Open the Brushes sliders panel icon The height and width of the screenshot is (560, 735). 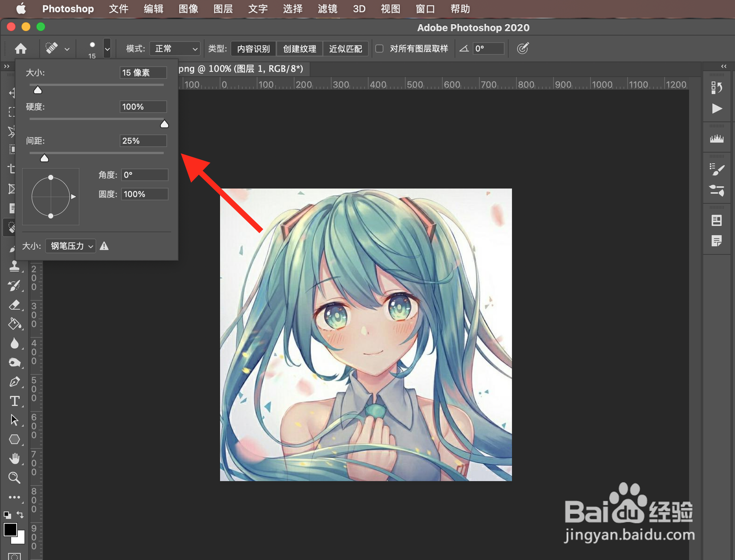pyautogui.click(x=717, y=190)
